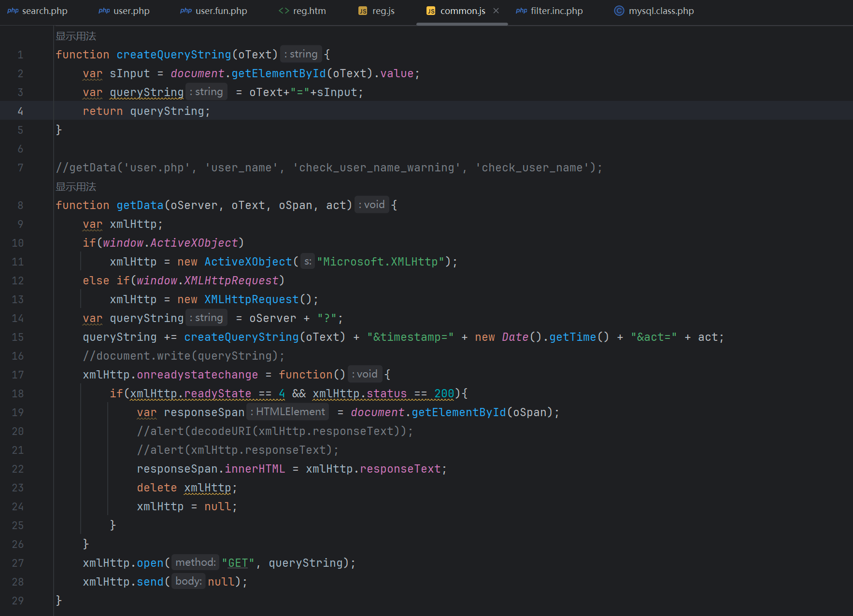This screenshot has height=616, width=853.
Task: Click XMLHttpRequest constructor on line 13
Action: tap(252, 299)
